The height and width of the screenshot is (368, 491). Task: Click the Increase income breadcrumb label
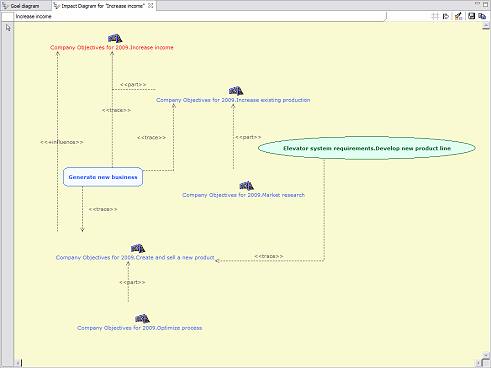click(34, 16)
